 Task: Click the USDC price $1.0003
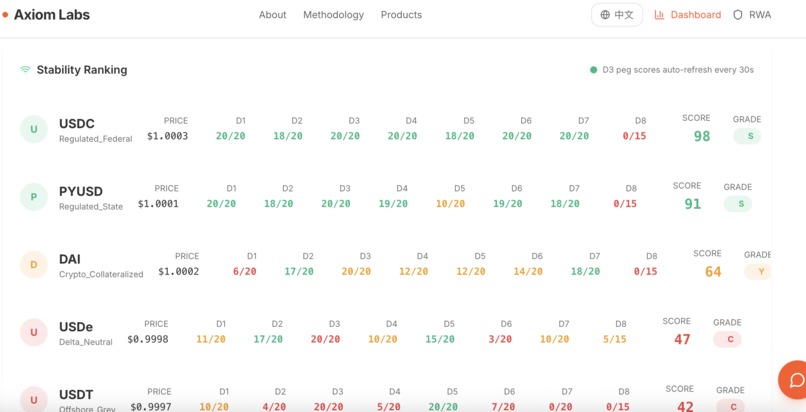[168, 136]
